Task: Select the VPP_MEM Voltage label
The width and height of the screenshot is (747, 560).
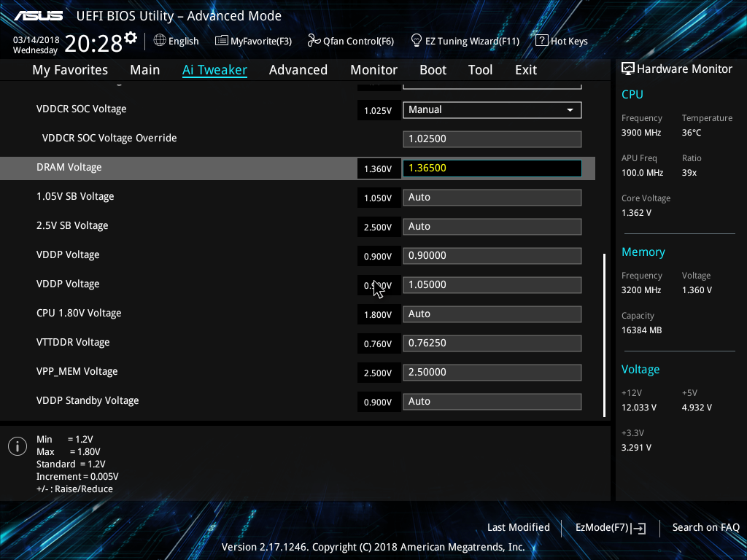Action: (77, 371)
